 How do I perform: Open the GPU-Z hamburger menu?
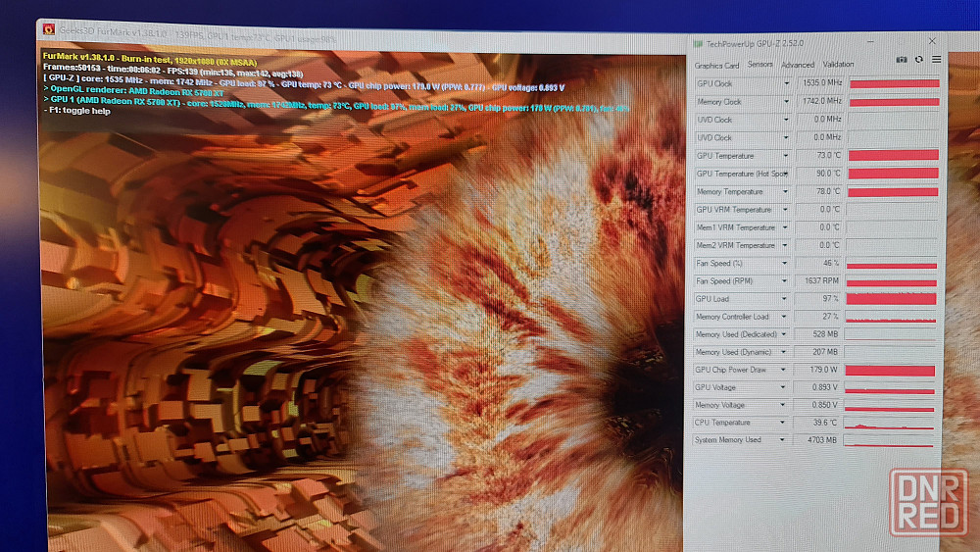point(936,60)
